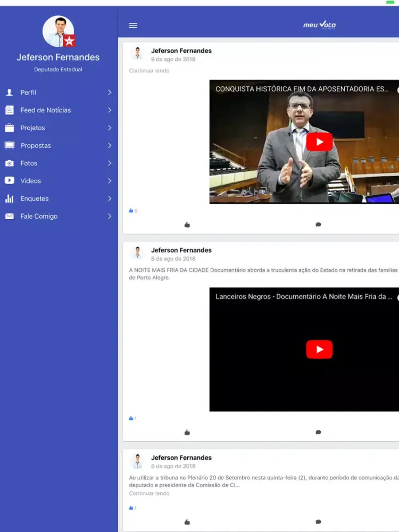Open the Perfil menu item
The image size is (399, 532).
click(x=59, y=92)
